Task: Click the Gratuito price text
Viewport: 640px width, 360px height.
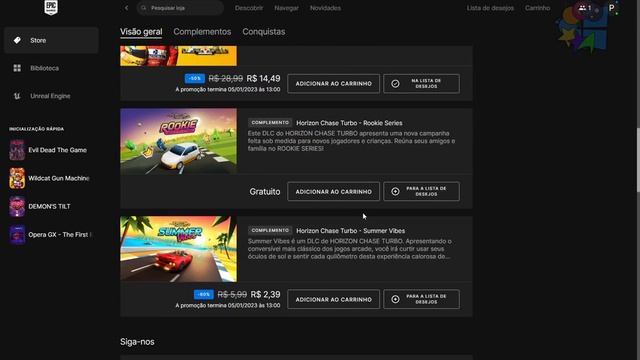Action: click(265, 191)
